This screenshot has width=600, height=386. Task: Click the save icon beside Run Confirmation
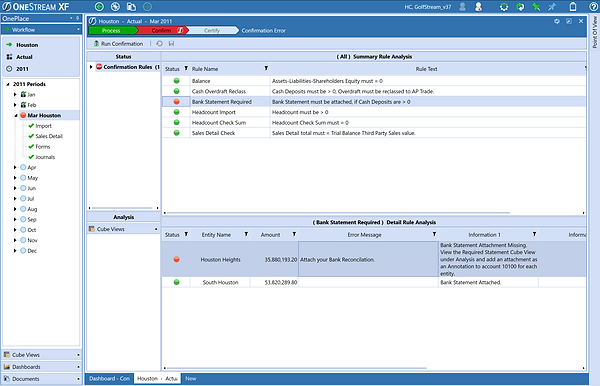[x=171, y=44]
